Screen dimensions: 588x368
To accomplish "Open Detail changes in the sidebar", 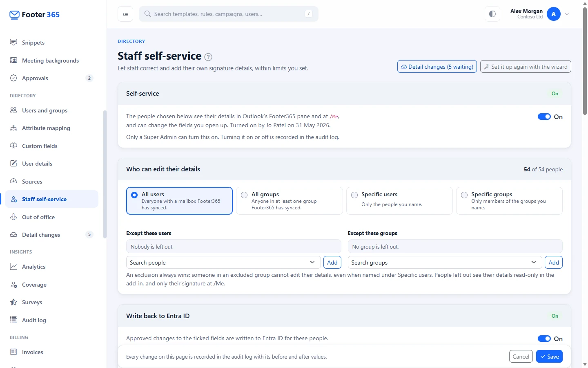I will pyautogui.click(x=52, y=235).
